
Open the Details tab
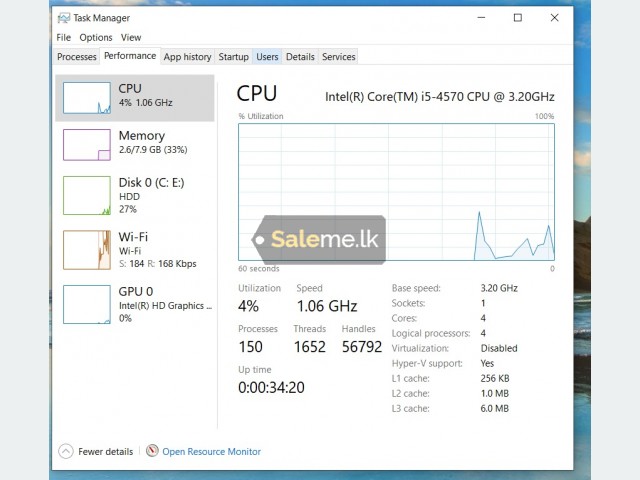(x=300, y=57)
